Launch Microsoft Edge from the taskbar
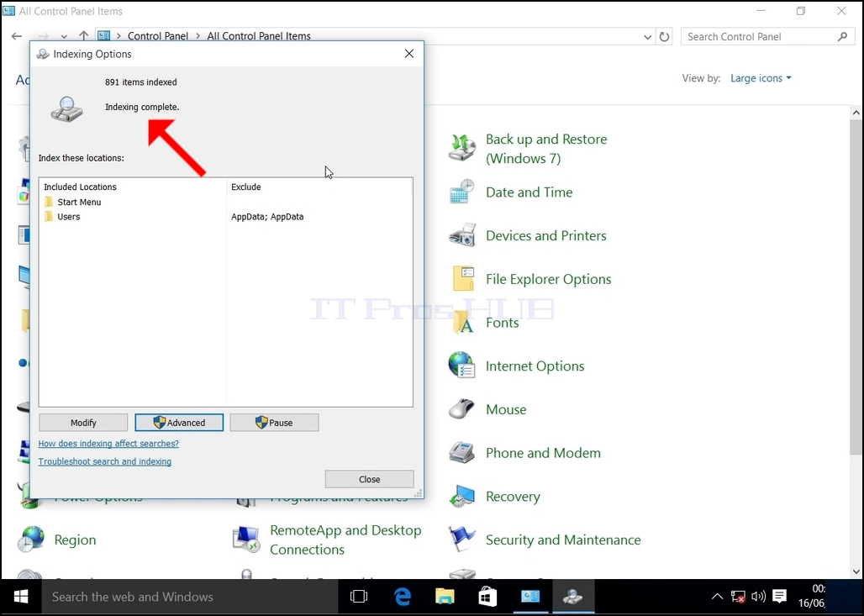The width and height of the screenshot is (864, 616). [x=403, y=596]
